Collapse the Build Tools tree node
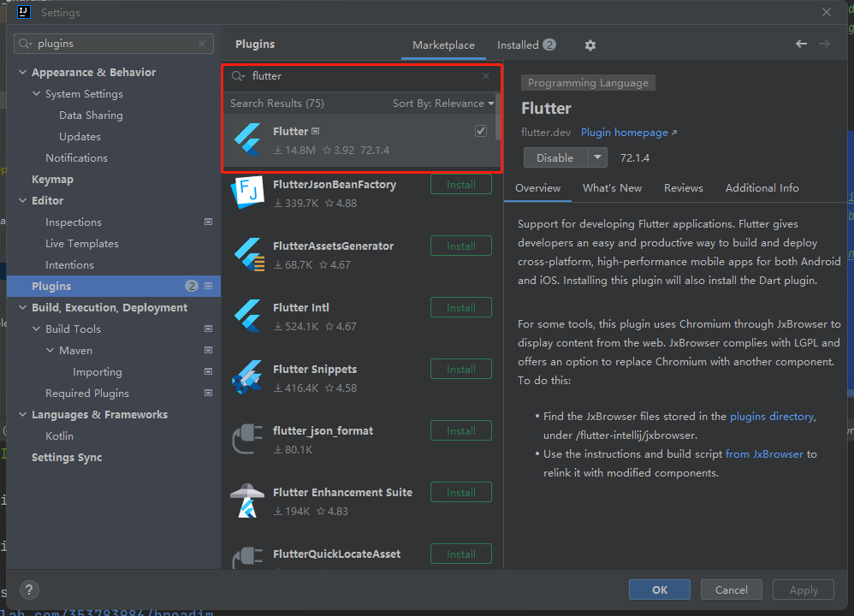 [x=37, y=329]
